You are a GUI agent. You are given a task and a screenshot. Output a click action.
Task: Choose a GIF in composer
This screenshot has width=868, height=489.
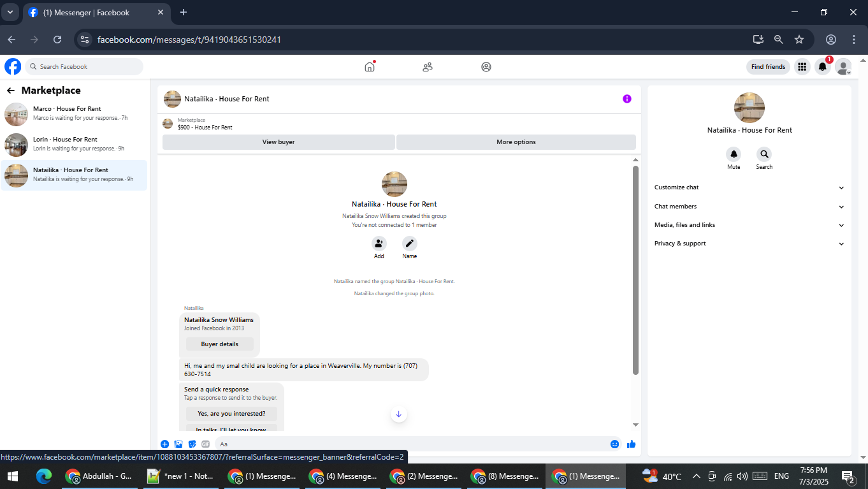point(205,444)
